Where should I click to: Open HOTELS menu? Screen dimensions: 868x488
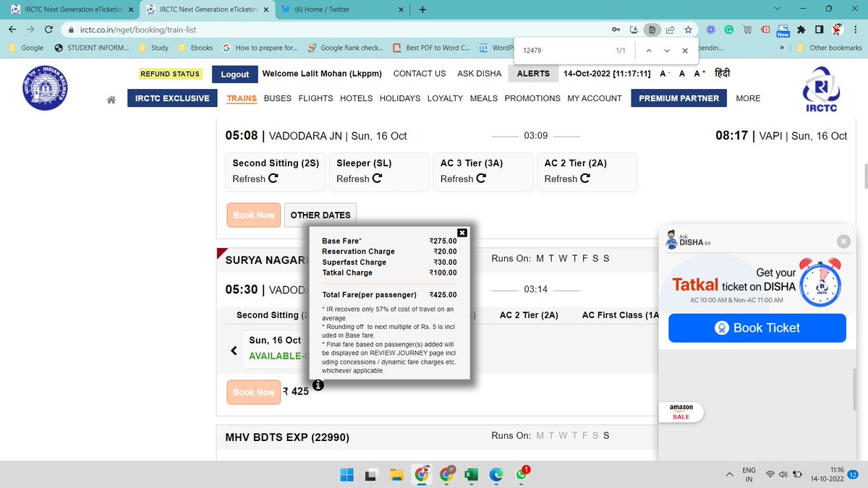pos(357,98)
